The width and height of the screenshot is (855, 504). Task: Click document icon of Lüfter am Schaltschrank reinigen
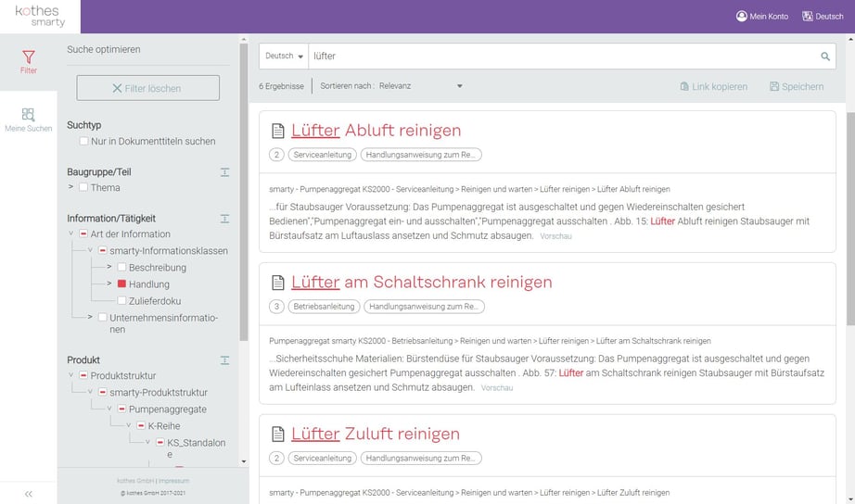point(278,283)
